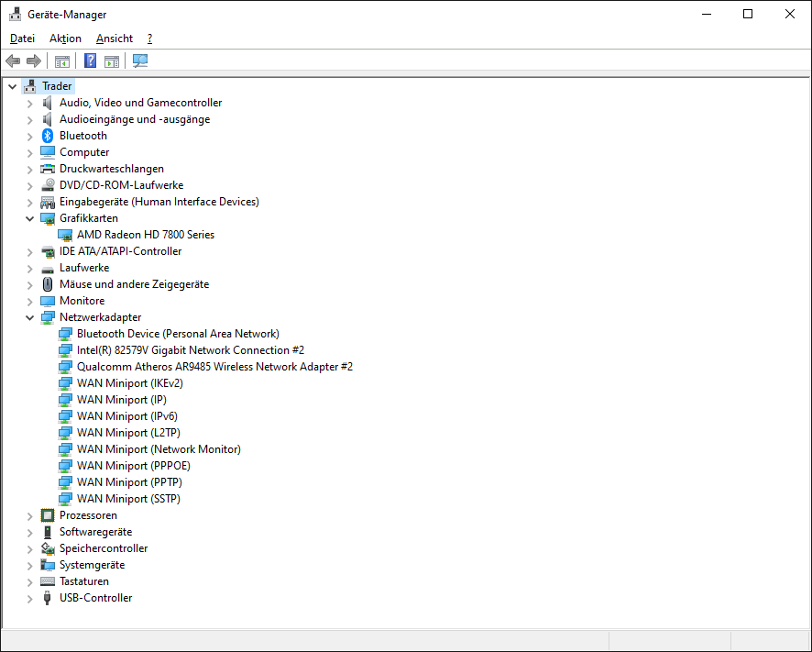The height and width of the screenshot is (652, 812).
Task: Click the Bluetooth category icon
Action: 48,136
